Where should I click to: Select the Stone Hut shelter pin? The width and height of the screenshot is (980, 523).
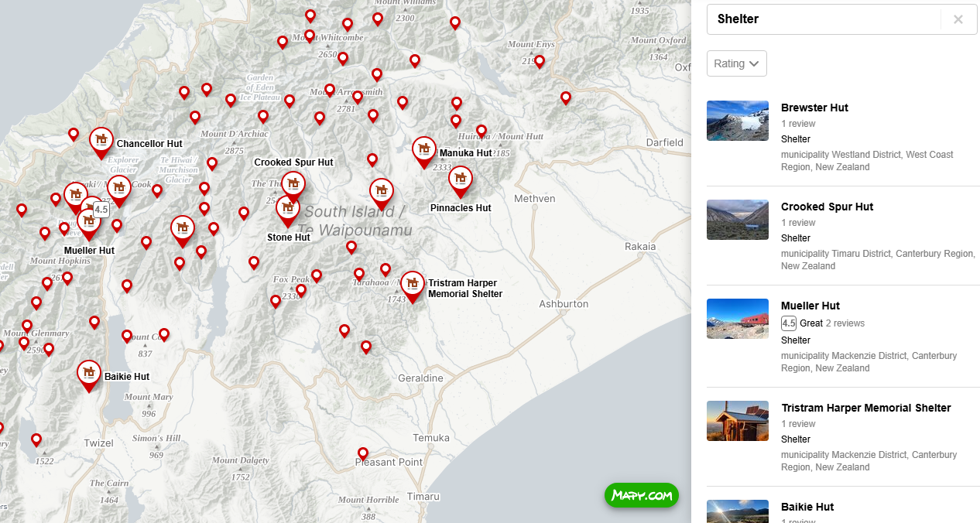click(x=288, y=209)
